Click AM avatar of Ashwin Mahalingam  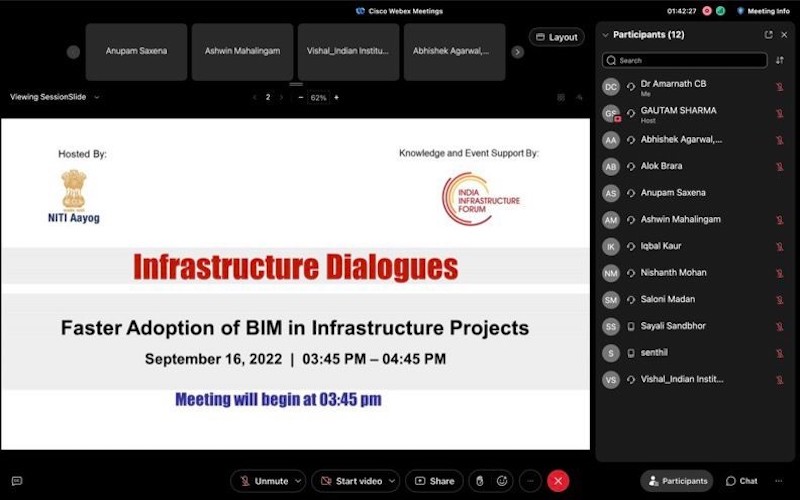[611, 220]
